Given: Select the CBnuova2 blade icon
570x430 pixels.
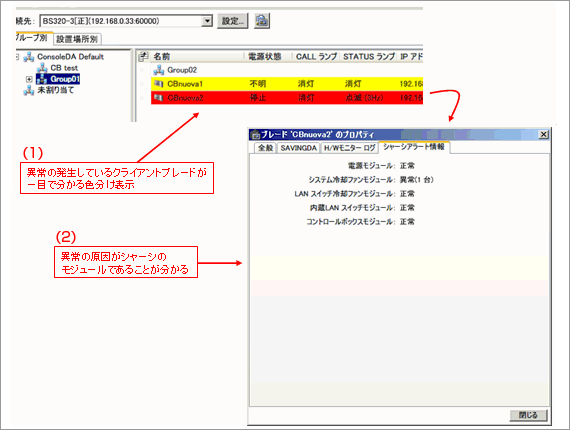Looking at the screenshot, I should [158, 98].
